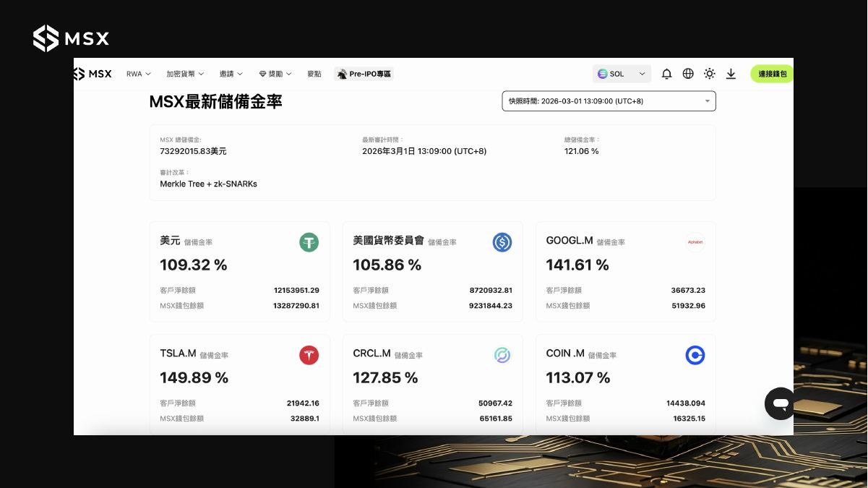Click the USDC icon on the 美國貨幣委員會 card
The image size is (868, 488).
[502, 242]
